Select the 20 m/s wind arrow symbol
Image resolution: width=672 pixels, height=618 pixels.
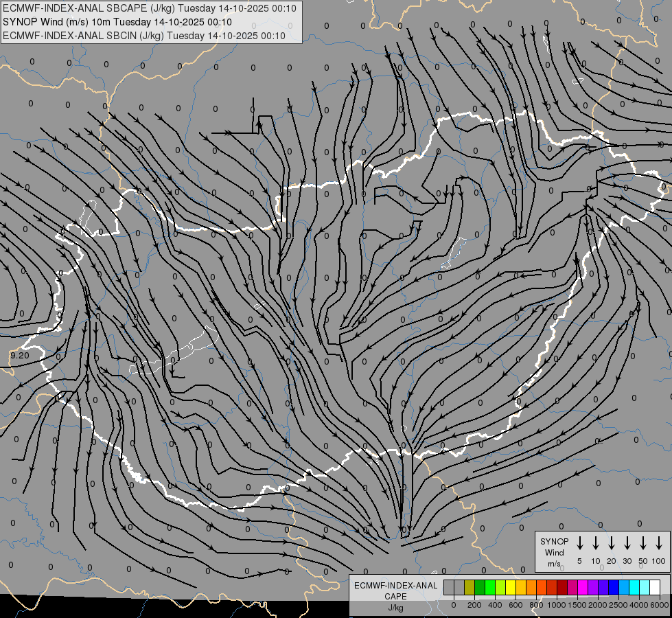pyautogui.click(x=612, y=543)
